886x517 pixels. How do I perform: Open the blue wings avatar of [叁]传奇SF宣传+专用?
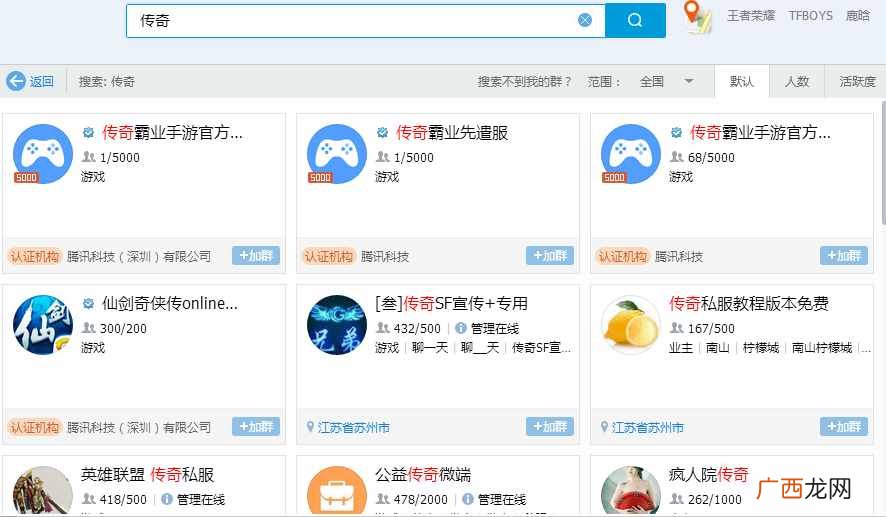337,325
